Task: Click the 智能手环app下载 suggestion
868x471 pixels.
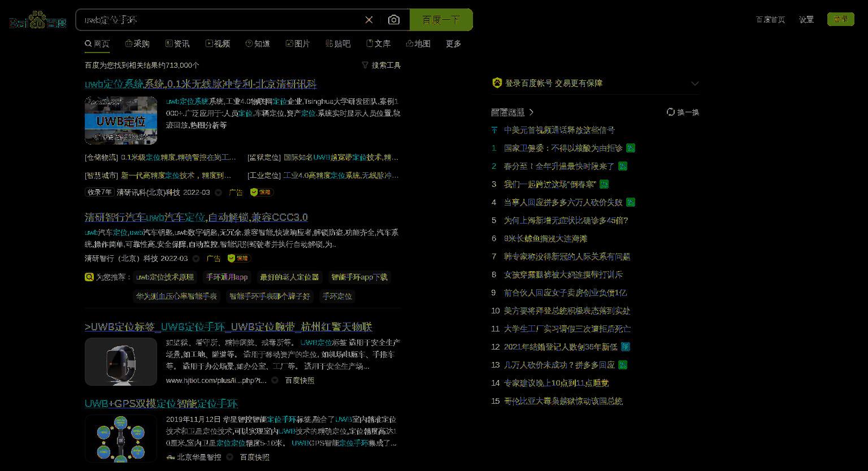Action: click(359, 277)
